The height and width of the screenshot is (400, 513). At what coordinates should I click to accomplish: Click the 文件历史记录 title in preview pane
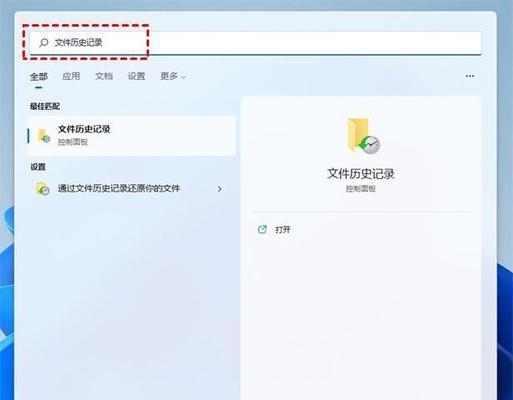(x=361, y=174)
